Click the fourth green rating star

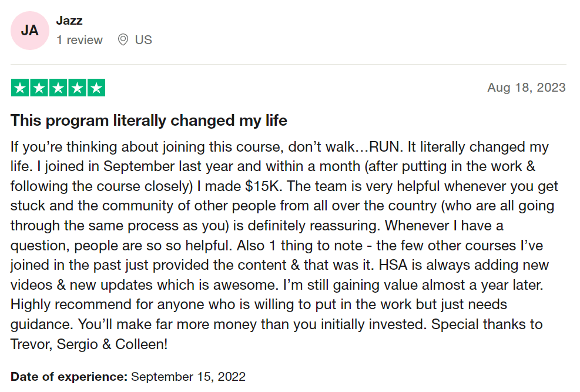(77, 88)
